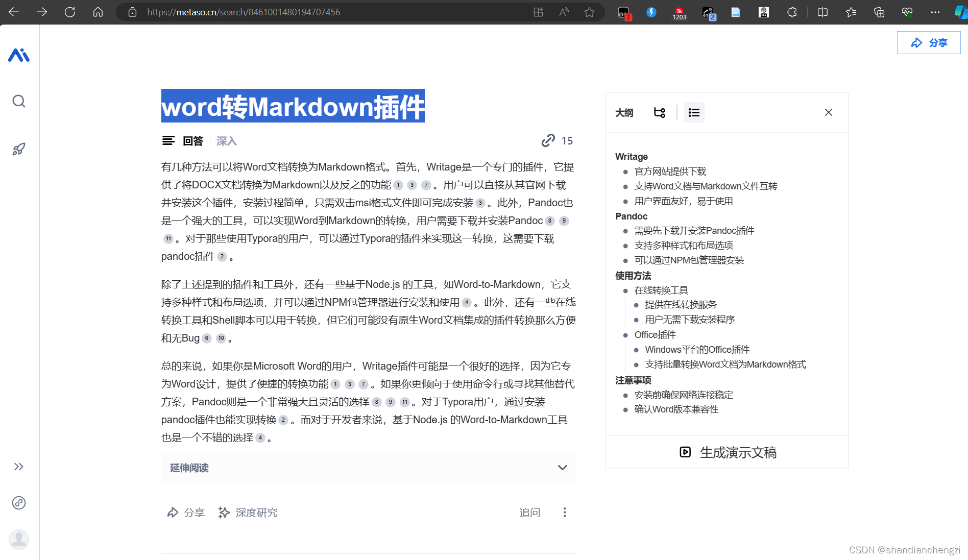Click the circular music-note icon in sidebar
This screenshot has height=560, width=968.
(19, 503)
